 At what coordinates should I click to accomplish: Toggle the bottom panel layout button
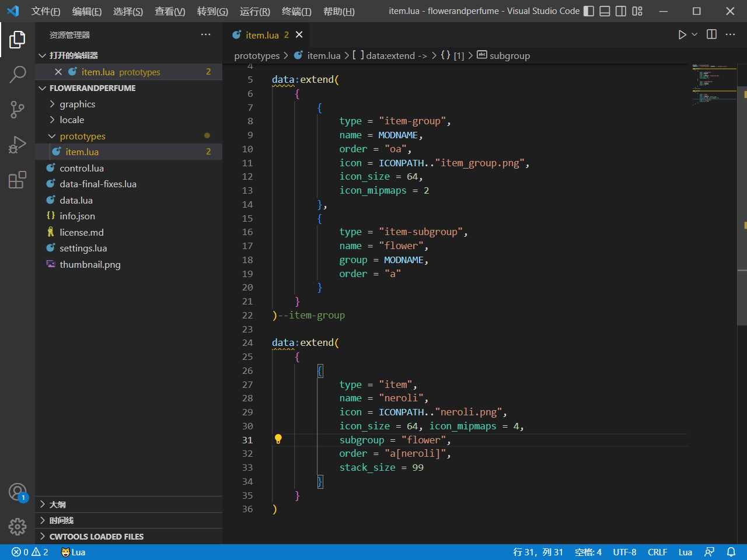click(x=605, y=11)
